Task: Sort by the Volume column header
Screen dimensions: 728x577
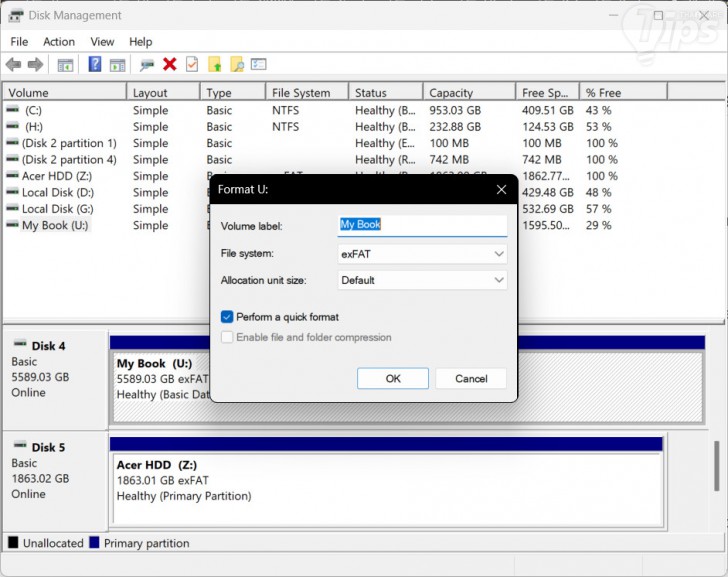Action: coord(65,92)
